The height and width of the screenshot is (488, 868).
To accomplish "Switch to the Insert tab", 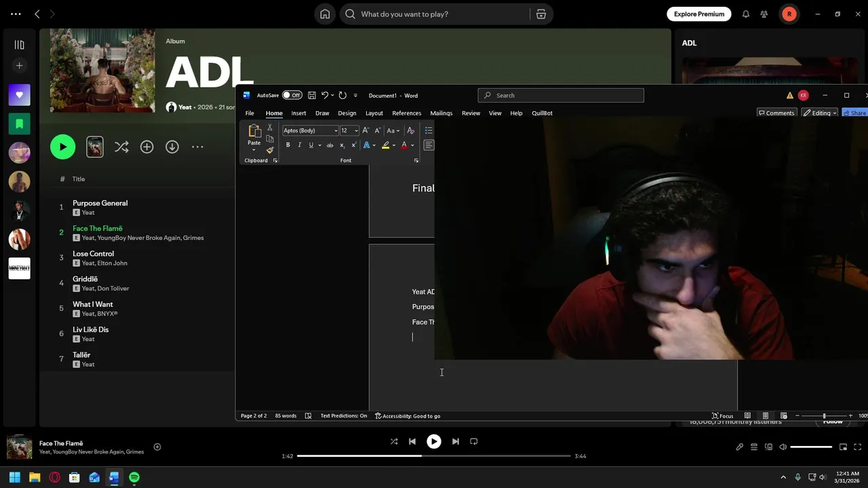I will pos(298,113).
